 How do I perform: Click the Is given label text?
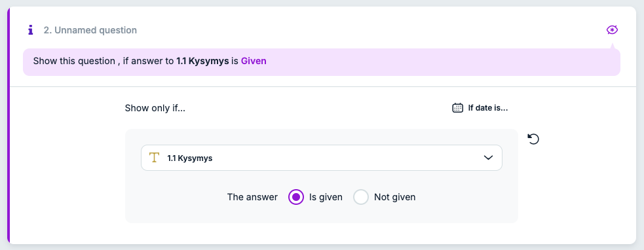coord(326,197)
